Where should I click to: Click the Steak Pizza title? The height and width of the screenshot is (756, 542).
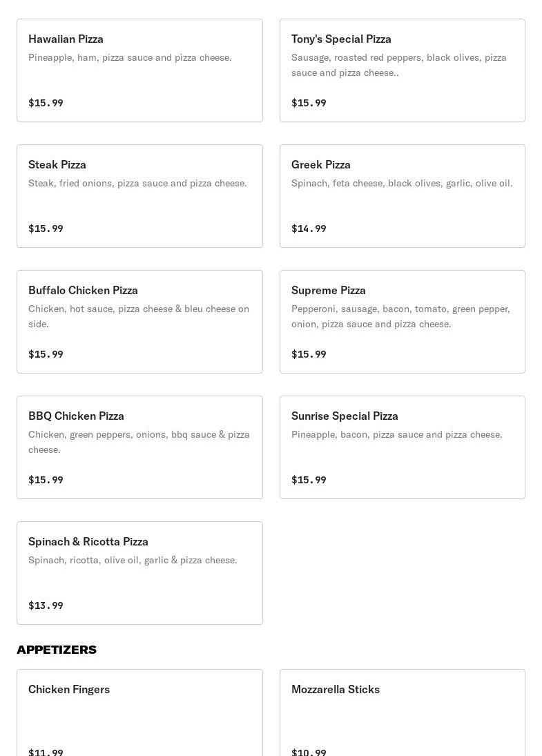tap(57, 164)
